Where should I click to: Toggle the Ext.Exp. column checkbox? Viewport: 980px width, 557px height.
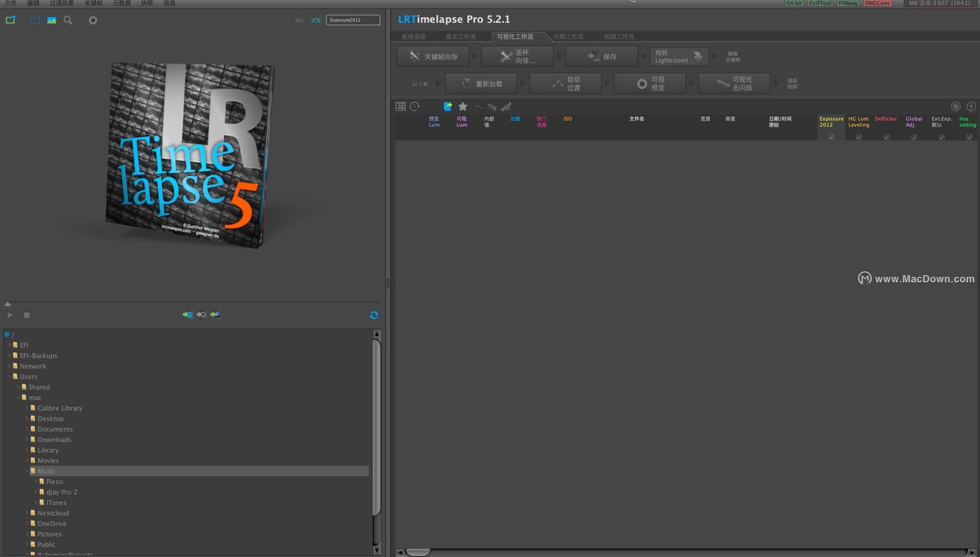pyautogui.click(x=941, y=136)
